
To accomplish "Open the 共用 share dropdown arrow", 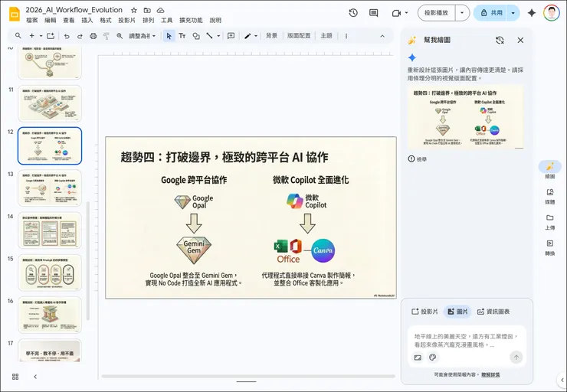I will click(513, 13).
